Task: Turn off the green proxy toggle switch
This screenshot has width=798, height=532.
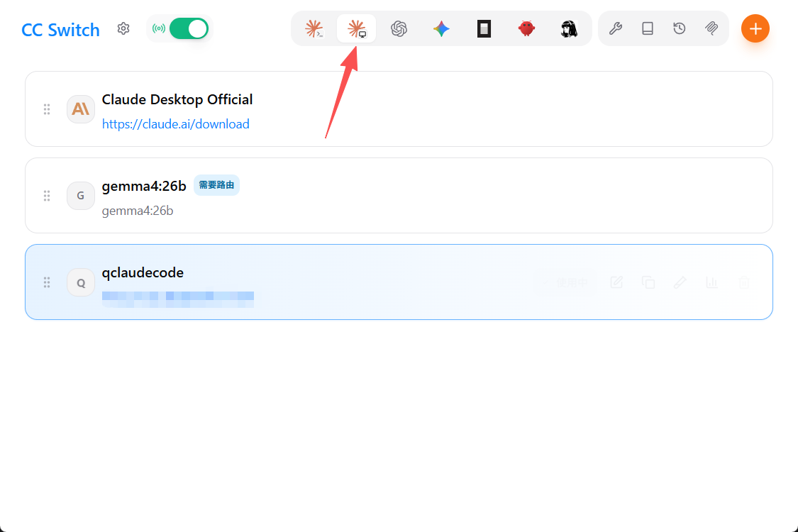Action: pyautogui.click(x=189, y=28)
